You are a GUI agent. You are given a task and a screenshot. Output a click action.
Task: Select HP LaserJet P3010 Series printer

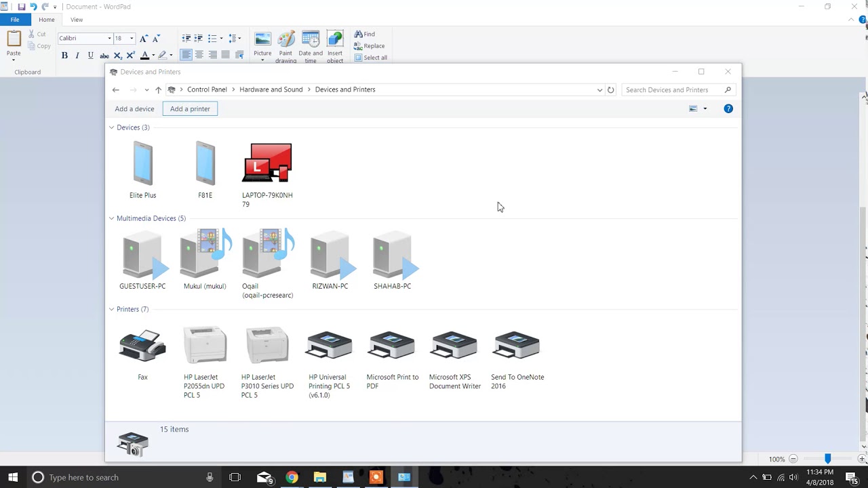(x=267, y=363)
